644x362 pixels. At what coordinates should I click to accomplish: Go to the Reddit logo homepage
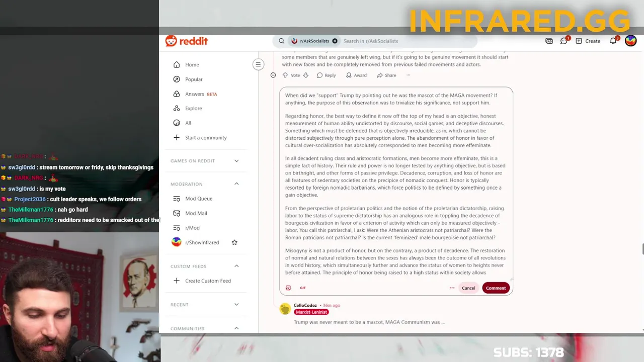click(186, 41)
